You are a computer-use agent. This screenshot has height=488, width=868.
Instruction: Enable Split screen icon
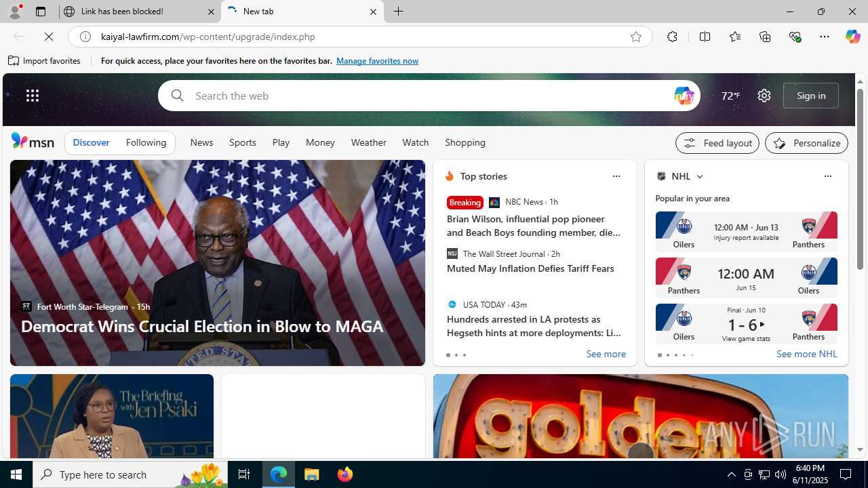tap(705, 37)
